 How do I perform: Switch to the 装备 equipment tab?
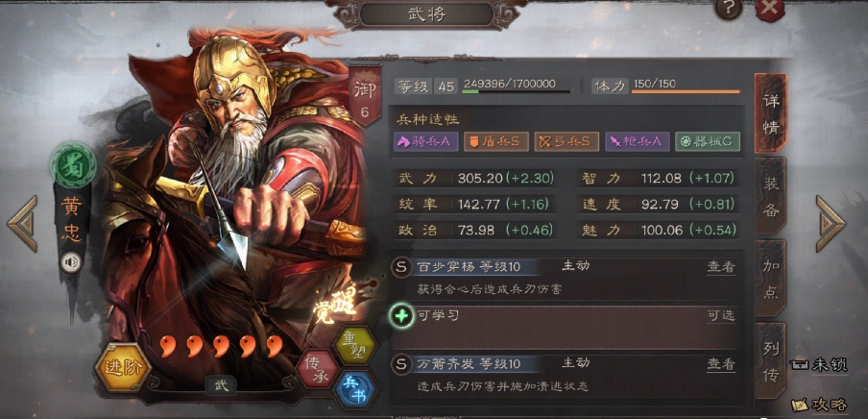[771, 197]
